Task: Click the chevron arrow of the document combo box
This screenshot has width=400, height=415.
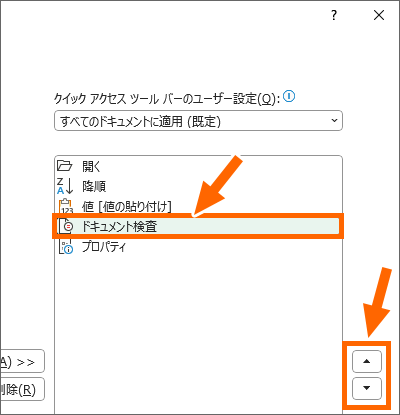Action: [x=334, y=120]
